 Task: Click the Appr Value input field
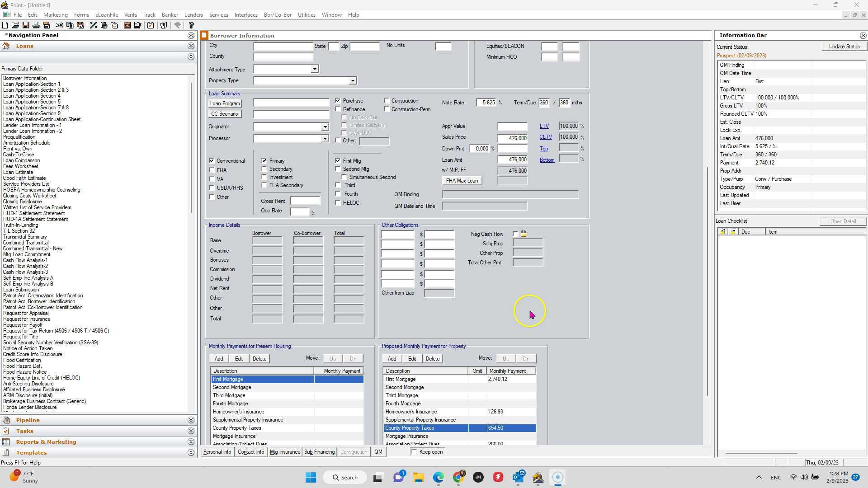pos(512,127)
